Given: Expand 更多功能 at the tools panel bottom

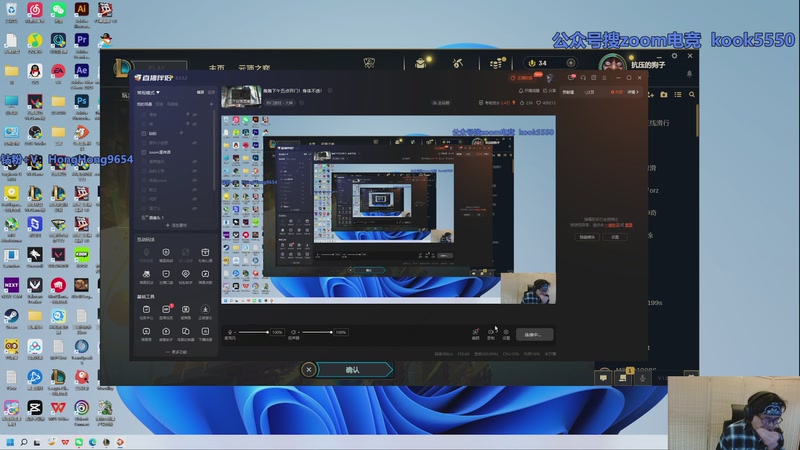Looking at the screenshot, I should pos(176,352).
